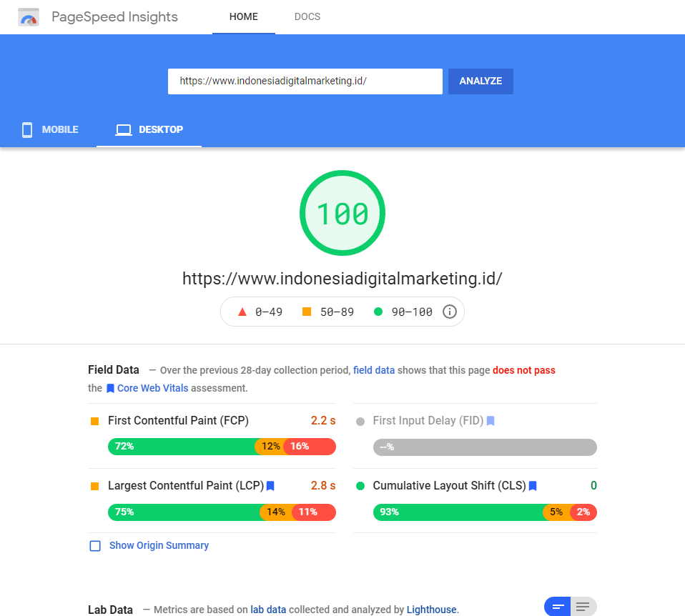Open the DOCS tab
The height and width of the screenshot is (616, 685).
[x=307, y=16]
